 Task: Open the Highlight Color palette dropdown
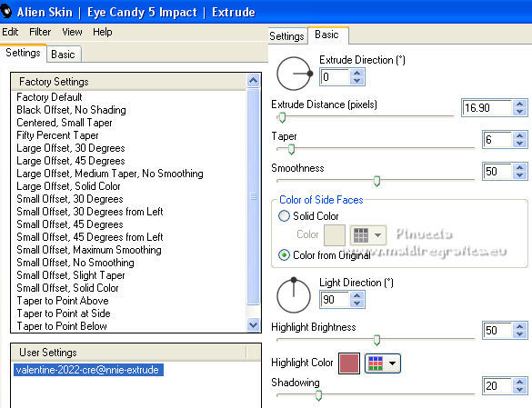pyautogui.click(x=383, y=363)
